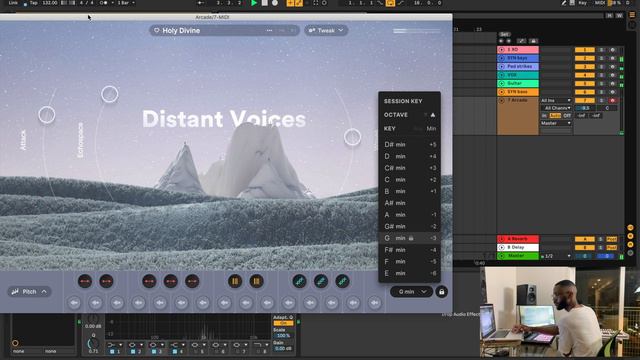
Task: Toggle the Lock Envelopes icon
Action: coord(533,41)
